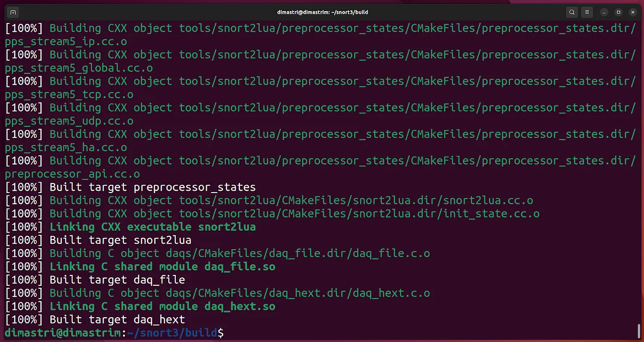Open the hamburger main menu
This screenshot has height=342, width=644.
[x=586, y=12]
